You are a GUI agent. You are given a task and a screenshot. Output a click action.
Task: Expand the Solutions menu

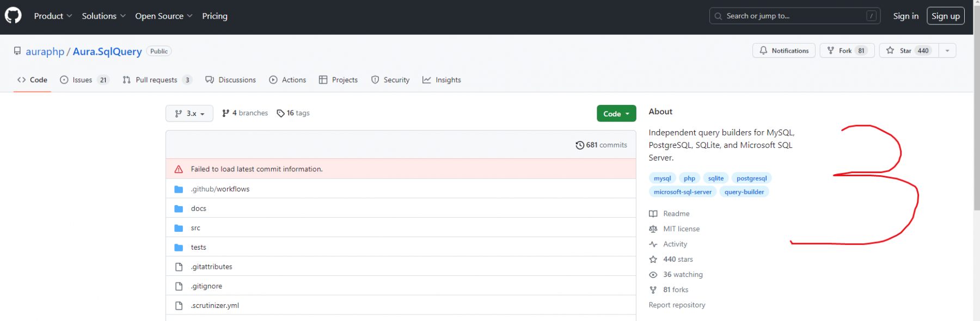pyautogui.click(x=103, y=16)
